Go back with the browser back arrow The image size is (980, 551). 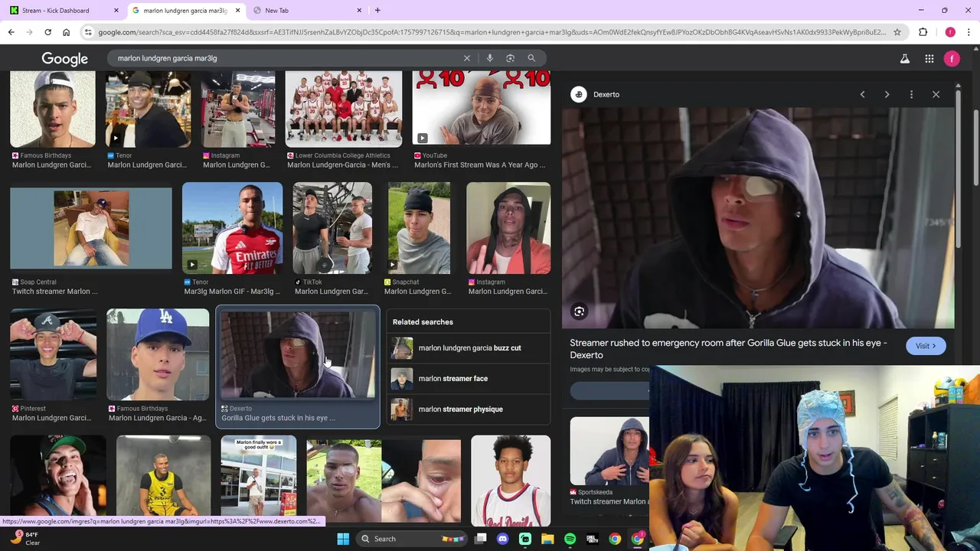tap(11, 32)
